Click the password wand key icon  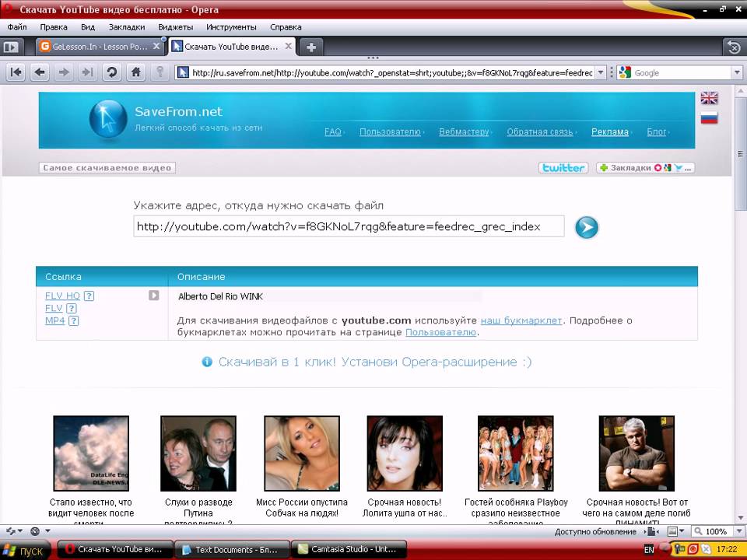[160, 72]
